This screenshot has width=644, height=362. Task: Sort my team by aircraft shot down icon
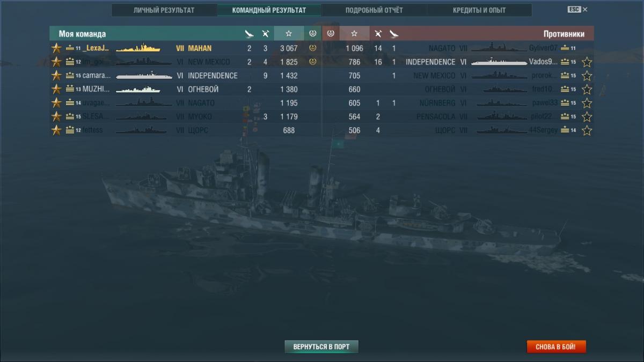[x=265, y=34]
